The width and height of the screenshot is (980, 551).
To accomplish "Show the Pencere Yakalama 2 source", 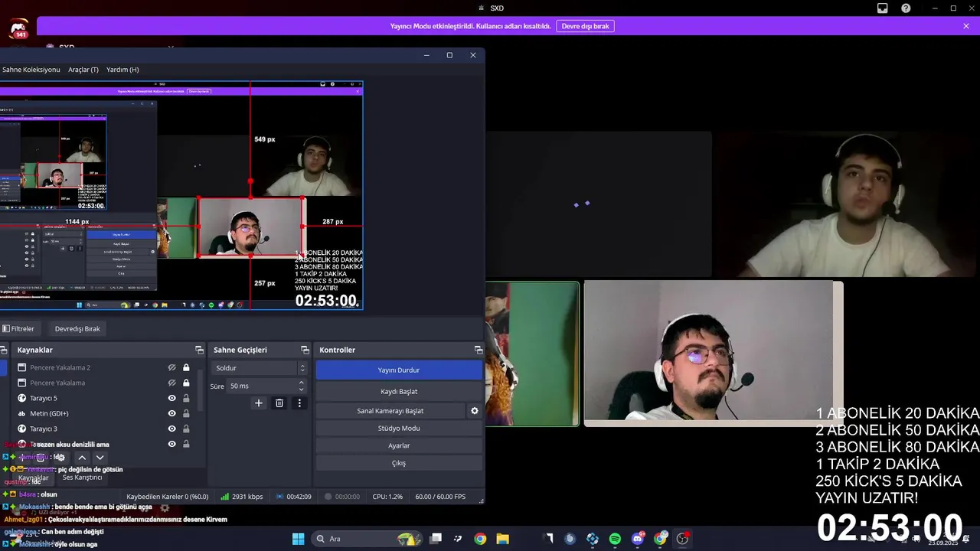I will [x=172, y=367].
